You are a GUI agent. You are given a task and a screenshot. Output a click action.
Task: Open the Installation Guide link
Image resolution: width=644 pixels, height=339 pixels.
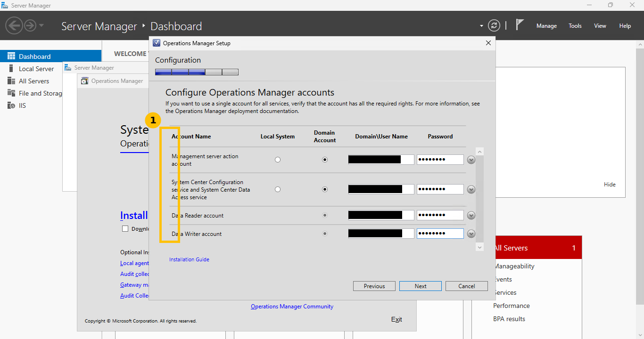pos(189,259)
